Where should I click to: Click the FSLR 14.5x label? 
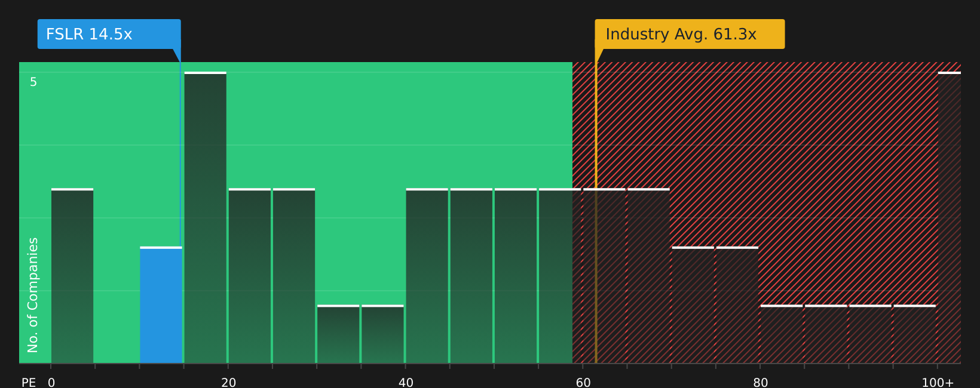tap(109, 34)
